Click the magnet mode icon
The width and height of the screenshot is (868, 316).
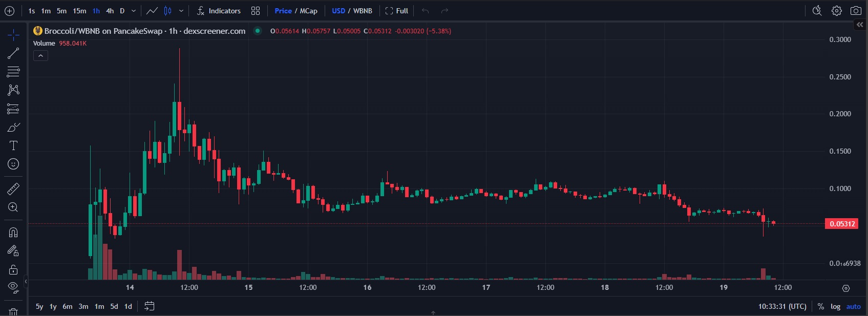click(13, 233)
